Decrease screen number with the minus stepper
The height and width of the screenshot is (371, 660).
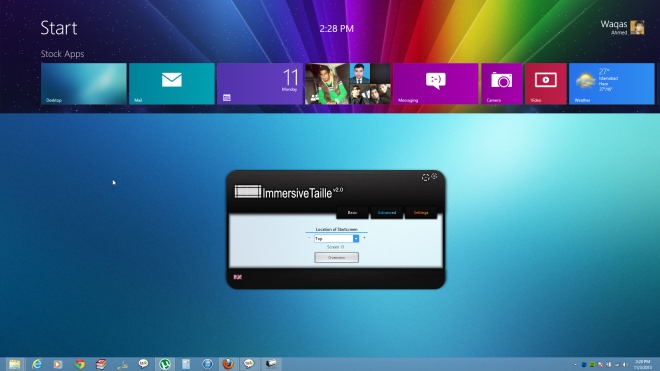309,238
